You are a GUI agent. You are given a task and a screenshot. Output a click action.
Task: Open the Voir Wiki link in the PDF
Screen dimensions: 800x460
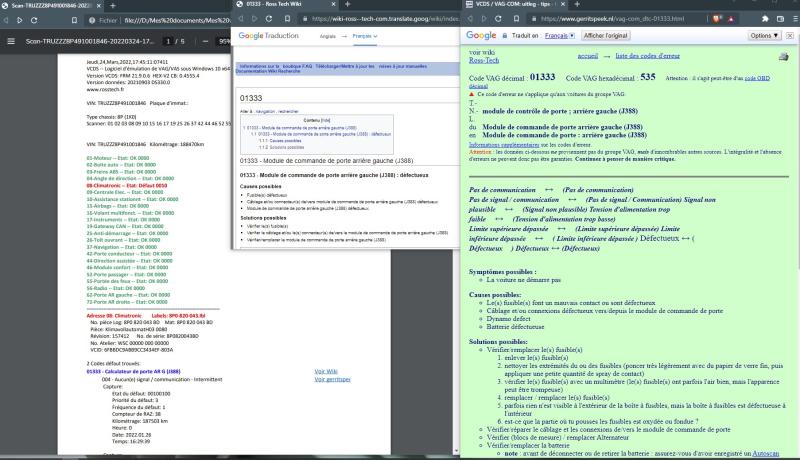[326, 371]
